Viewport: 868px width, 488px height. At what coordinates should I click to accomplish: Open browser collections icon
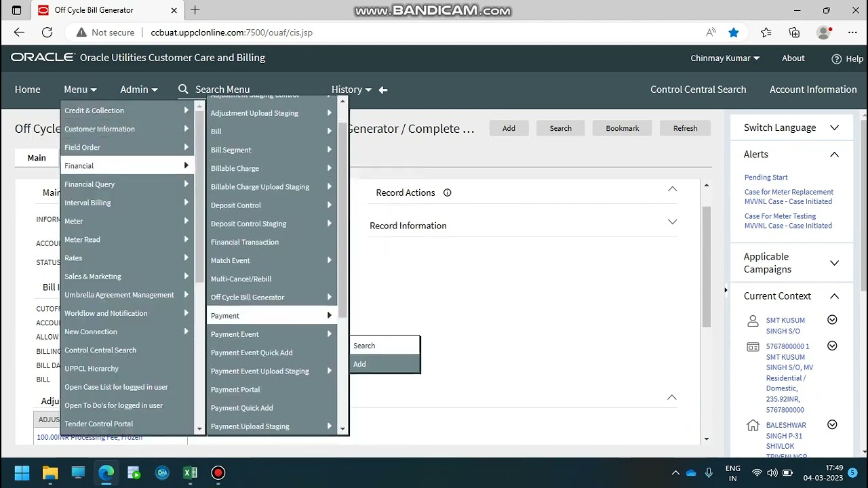[x=794, y=32]
